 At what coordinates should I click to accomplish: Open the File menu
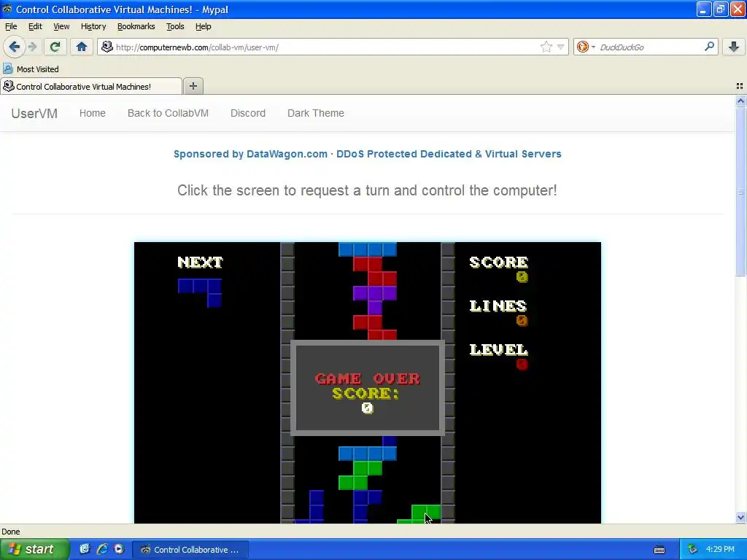coord(11,26)
